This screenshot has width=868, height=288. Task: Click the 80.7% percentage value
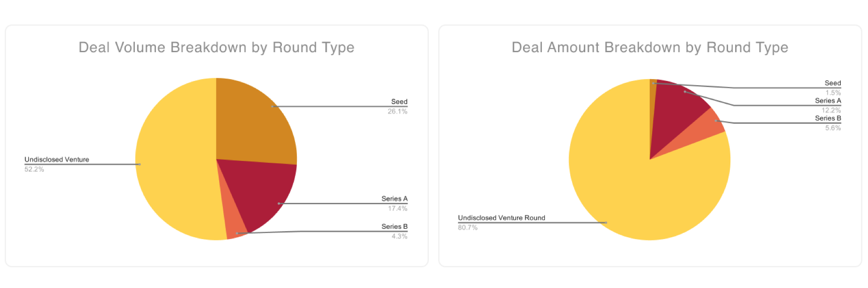point(467,228)
